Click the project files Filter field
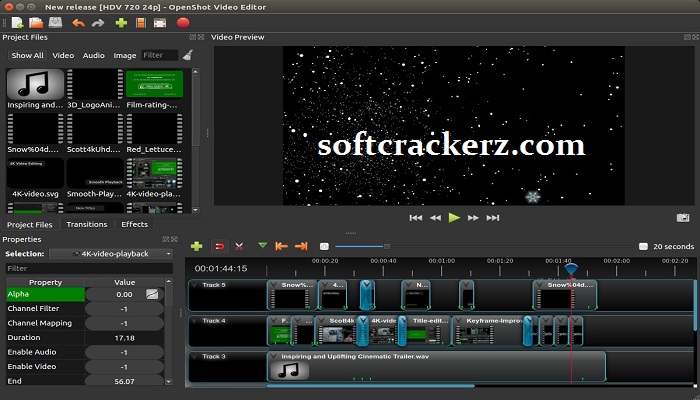The height and width of the screenshot is (400, 700). point(160,55)
